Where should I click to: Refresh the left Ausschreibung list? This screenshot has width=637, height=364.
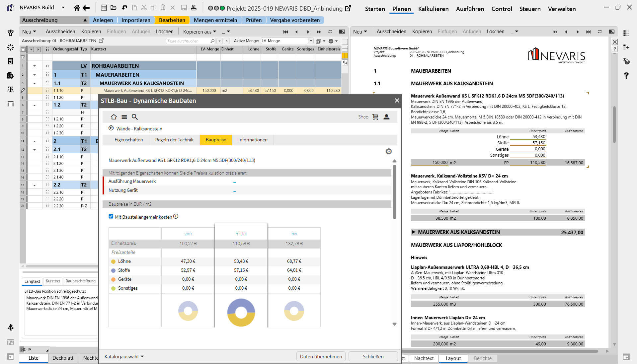(x=330, y=32)
